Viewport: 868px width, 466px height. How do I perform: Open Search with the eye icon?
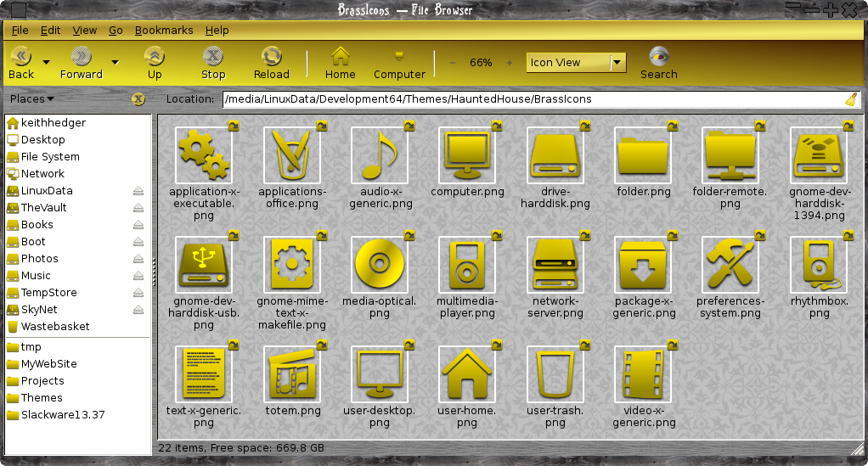[659, 57]
